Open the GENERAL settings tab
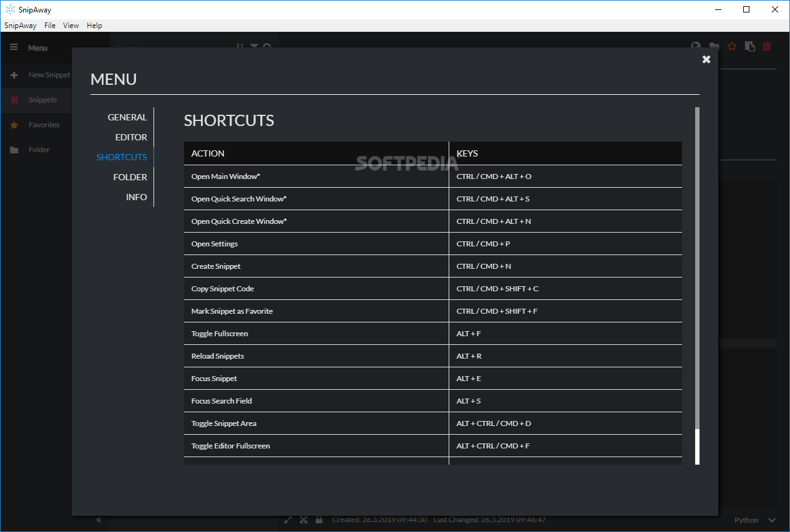 pyautogui.click(x=127, y=117)
